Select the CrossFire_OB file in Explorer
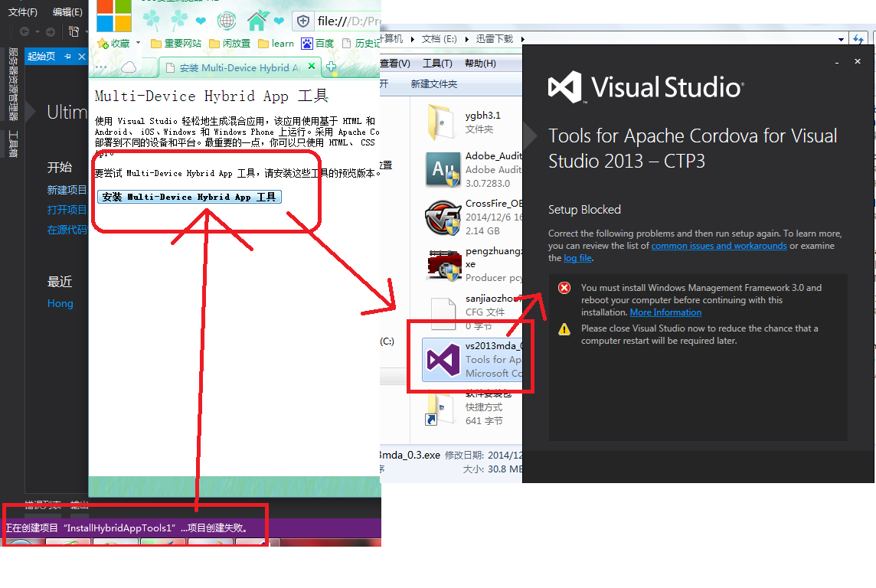The width and height of the screenshot is (876, 588). pyautogui.click(x=472, y=217)
